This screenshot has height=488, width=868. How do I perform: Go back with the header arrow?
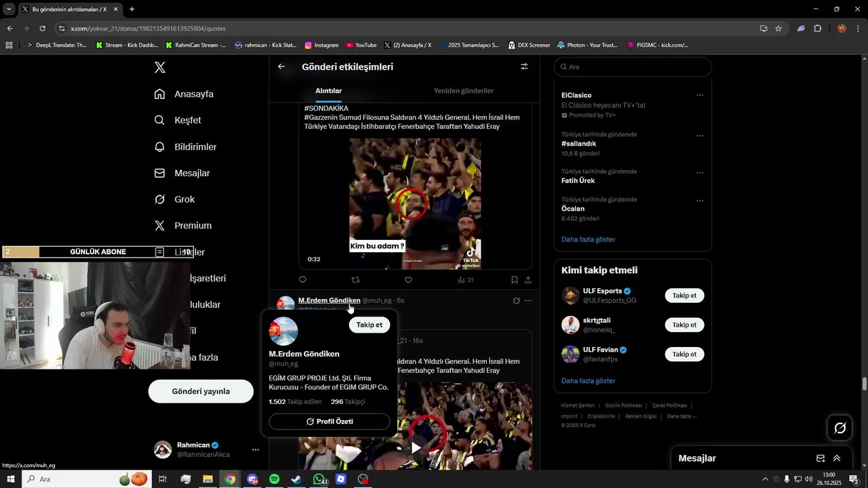281,66
